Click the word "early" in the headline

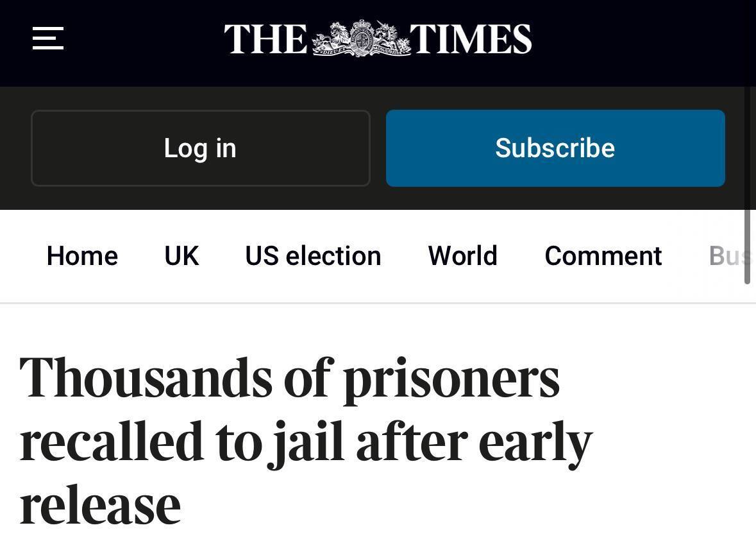click(535, 443)
